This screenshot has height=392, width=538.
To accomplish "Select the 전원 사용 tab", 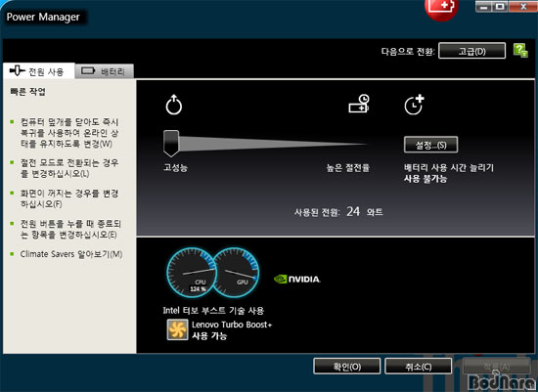I will click(x=38, y=71).
